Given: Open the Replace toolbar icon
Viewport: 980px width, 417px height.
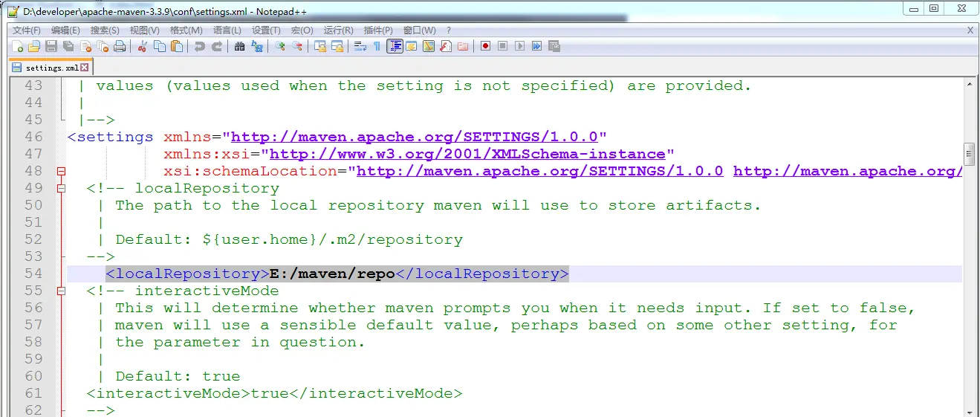Looking at the screenshot, I should coord(257,46).
